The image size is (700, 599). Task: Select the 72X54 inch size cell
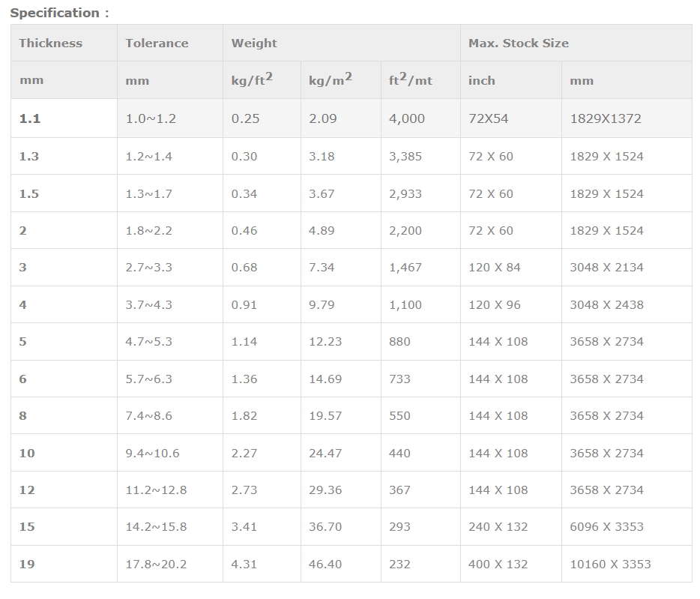[x=510, y=118]
